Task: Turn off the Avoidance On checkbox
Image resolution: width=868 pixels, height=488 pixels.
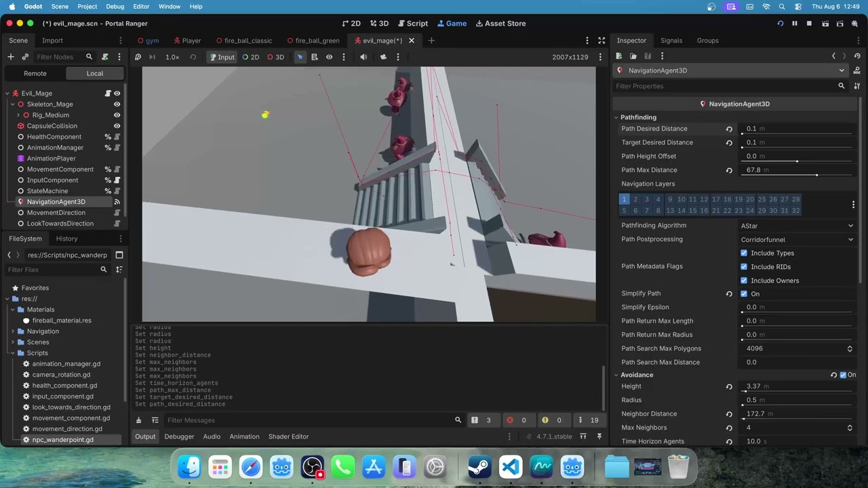Action: point(843,375)
